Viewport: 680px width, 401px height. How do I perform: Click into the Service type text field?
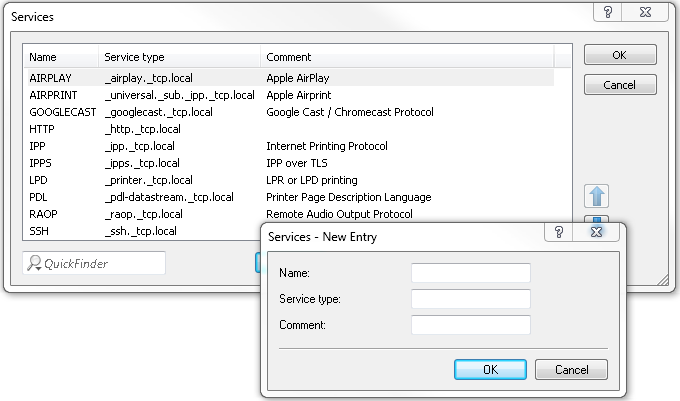[470, 299]
